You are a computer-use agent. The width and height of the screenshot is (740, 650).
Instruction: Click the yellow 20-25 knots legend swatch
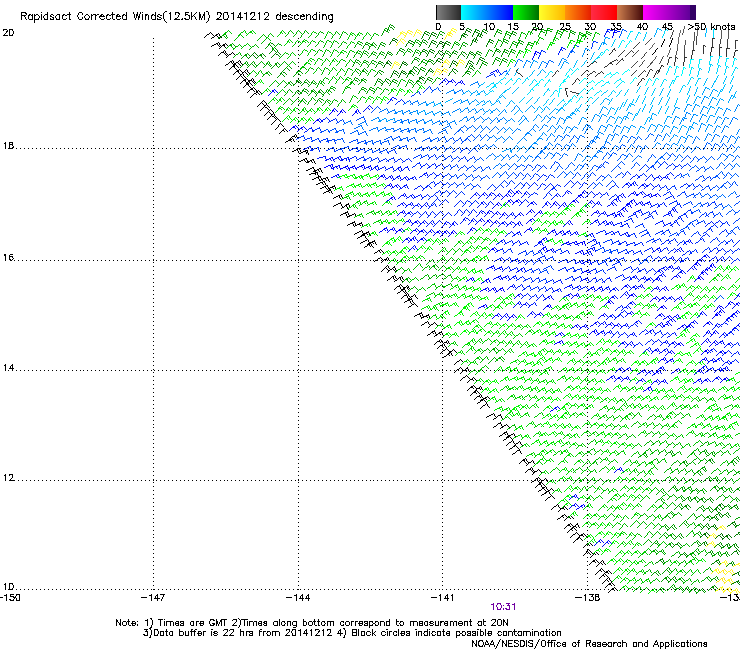click(x=552, y=12)
